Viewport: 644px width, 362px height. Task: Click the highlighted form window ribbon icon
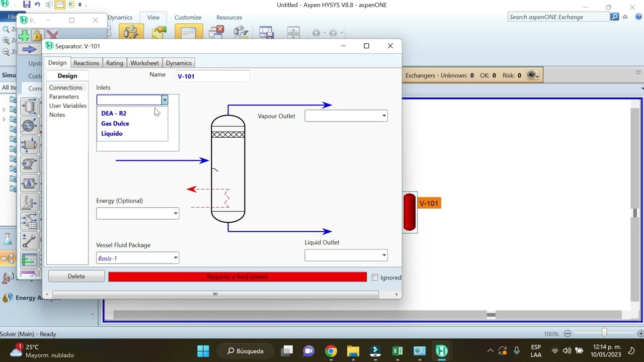(188, 32)
